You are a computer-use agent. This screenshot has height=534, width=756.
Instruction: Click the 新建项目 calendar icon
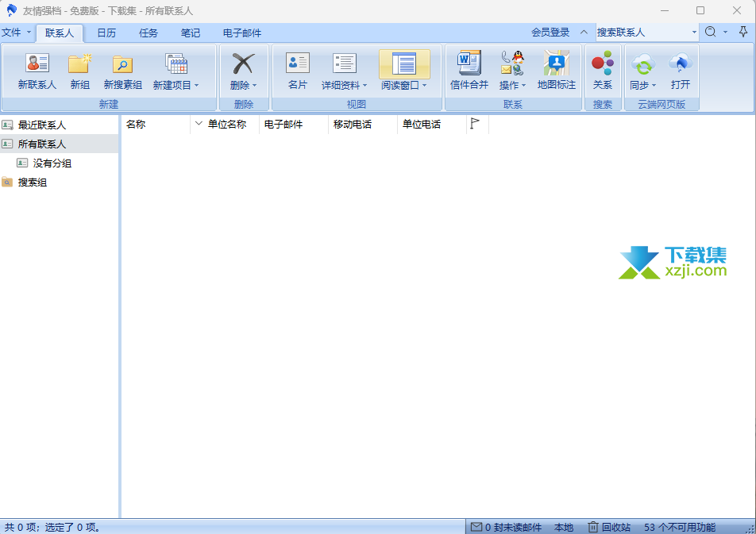pyautogui.click(x=176, y=63)
